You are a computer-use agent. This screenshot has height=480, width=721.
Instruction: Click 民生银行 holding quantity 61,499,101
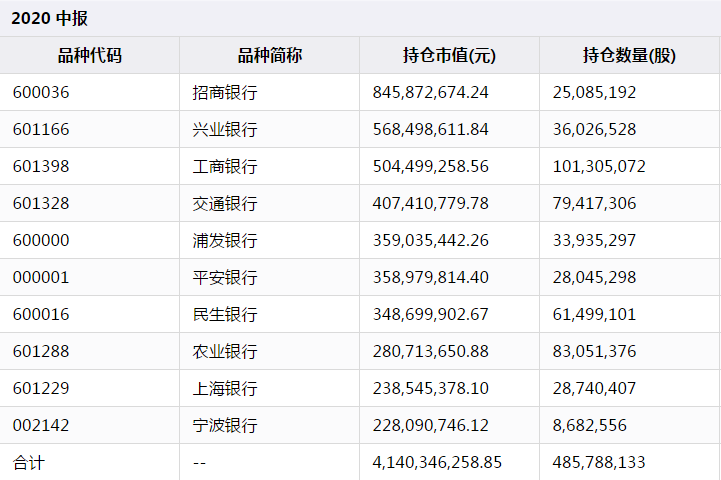594,314
